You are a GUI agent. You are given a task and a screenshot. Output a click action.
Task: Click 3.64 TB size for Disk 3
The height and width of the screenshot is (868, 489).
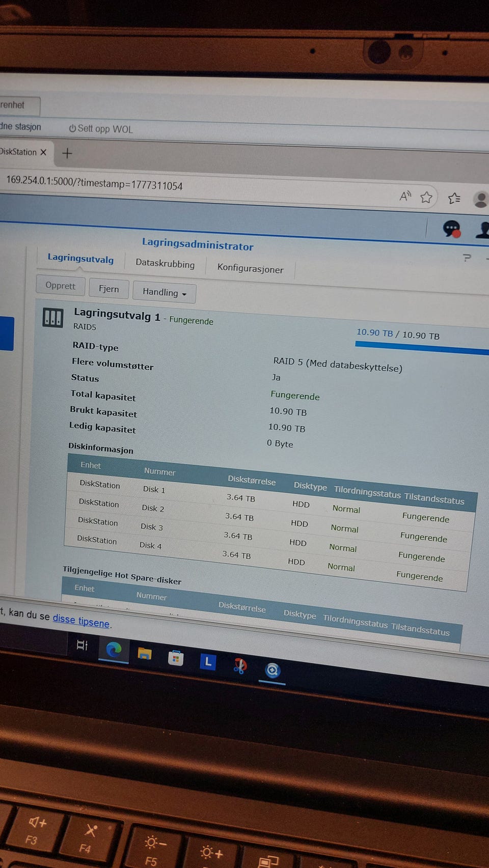click(x=238, y=536)
